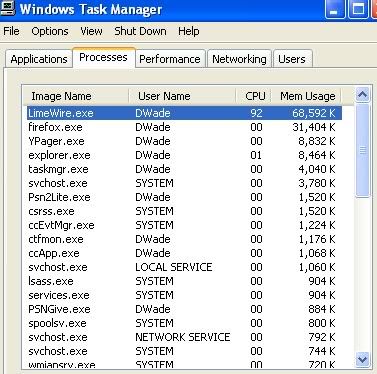Open the Shut Down menu
377x374 pixels.
pos(140,31)
